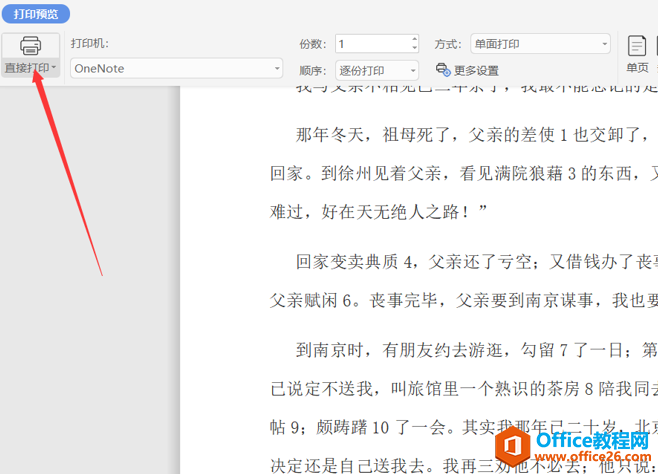Click the 单页 label under page icon
Image resolution: width=658 pixels, height=474 pixels.
coord(637,68)
